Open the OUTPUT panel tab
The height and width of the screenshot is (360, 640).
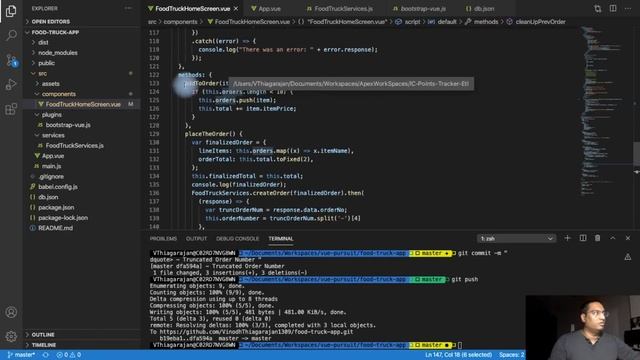196,238
